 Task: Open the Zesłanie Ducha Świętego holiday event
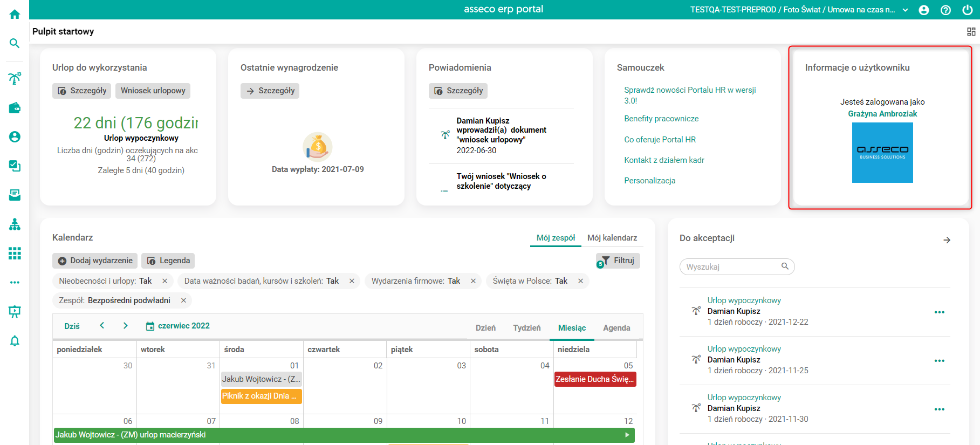pos(595,379)
